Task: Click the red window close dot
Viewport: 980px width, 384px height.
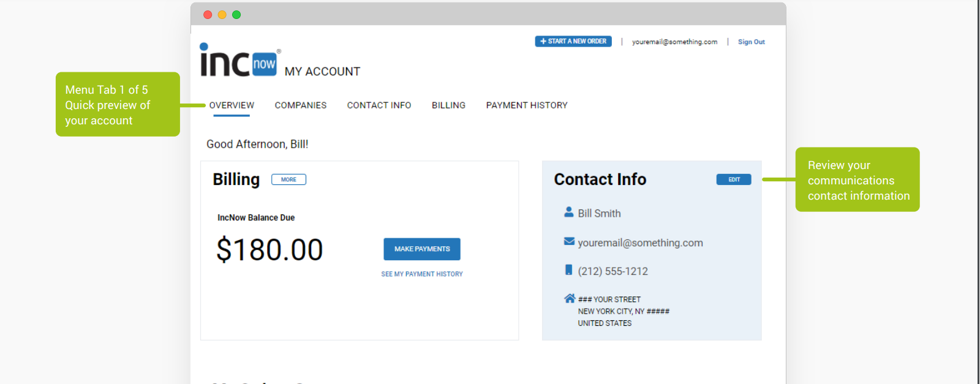Action: pyautogui.click(x=208, y=15)
